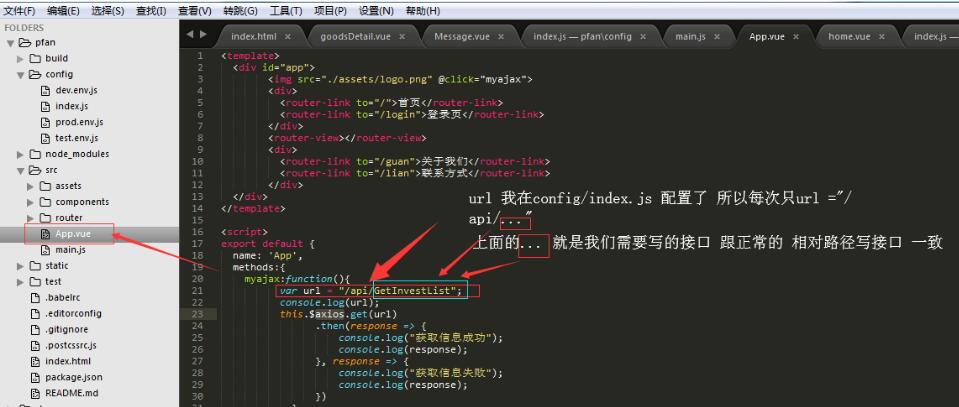The width and height of the screenshot is (959, 407).
Task: Click the package.json file icon
Action: (35, 377)
